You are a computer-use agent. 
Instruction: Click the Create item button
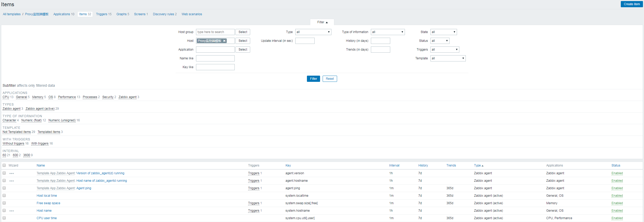click(632, 4)
